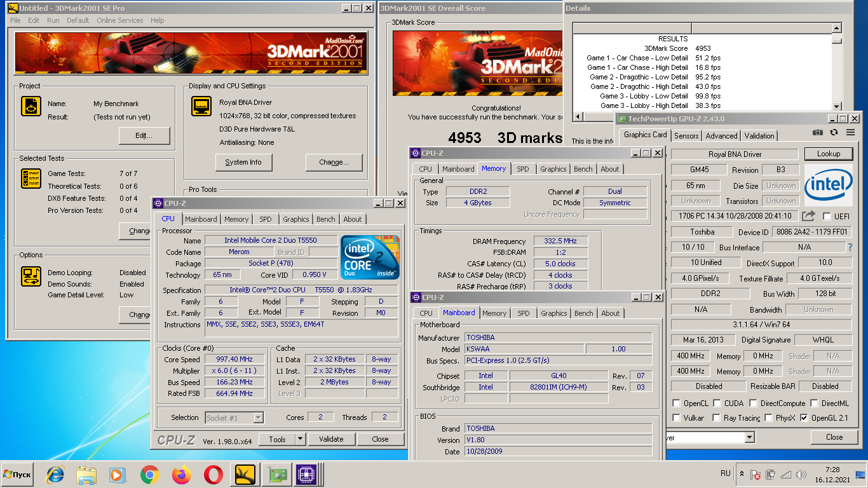
Task: Click the Tools button in CPU-Z
Action: (x=277, y=439)
